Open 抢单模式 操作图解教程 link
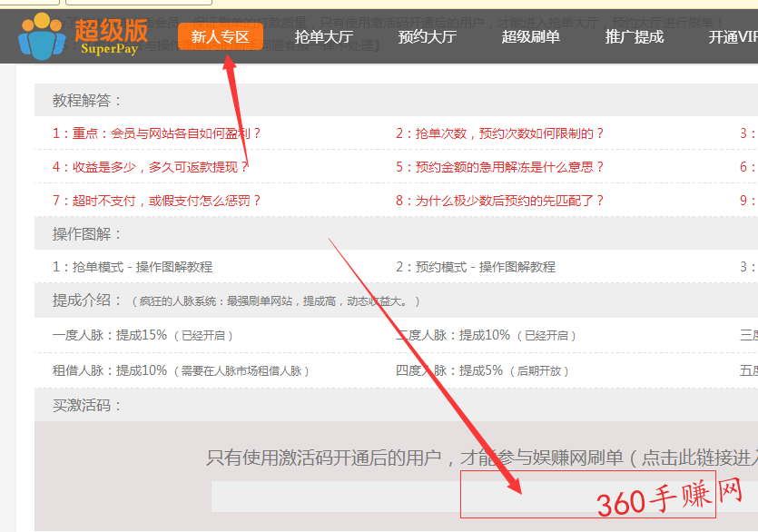This screenshot has height=532, width=758. click(133, 267)
